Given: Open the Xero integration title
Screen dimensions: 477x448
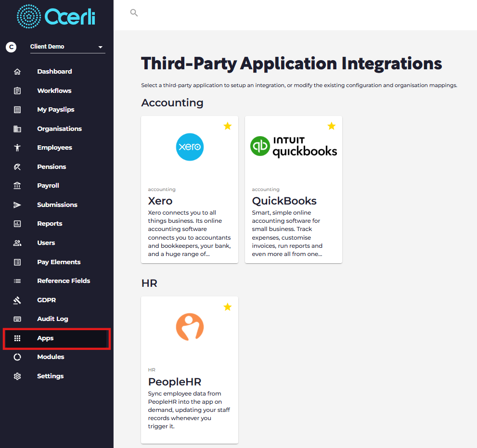Looking at the screenshot, I should tap(160, 201).
